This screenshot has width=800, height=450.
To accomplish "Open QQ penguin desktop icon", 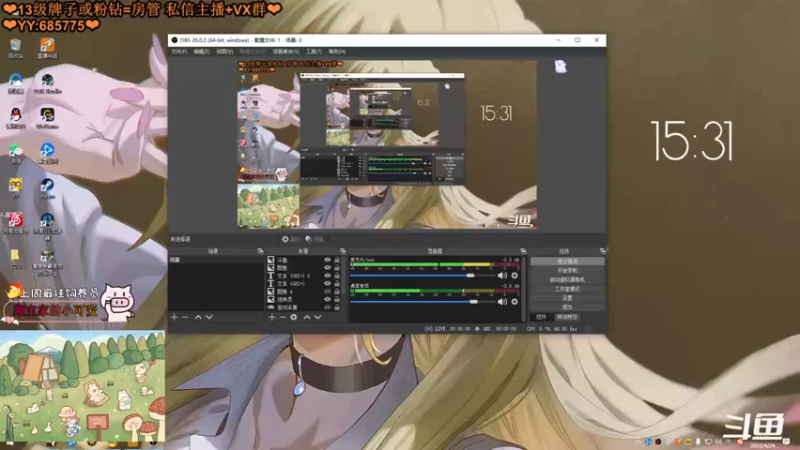I will 16,118.
